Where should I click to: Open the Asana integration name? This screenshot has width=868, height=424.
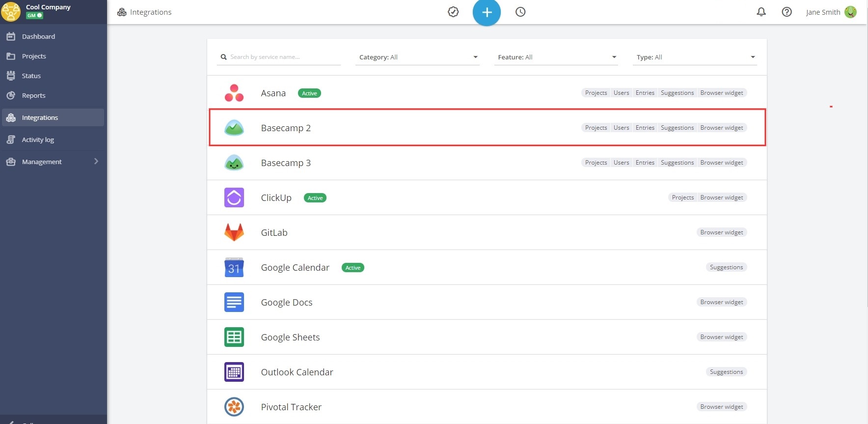[x=273, y=93]
